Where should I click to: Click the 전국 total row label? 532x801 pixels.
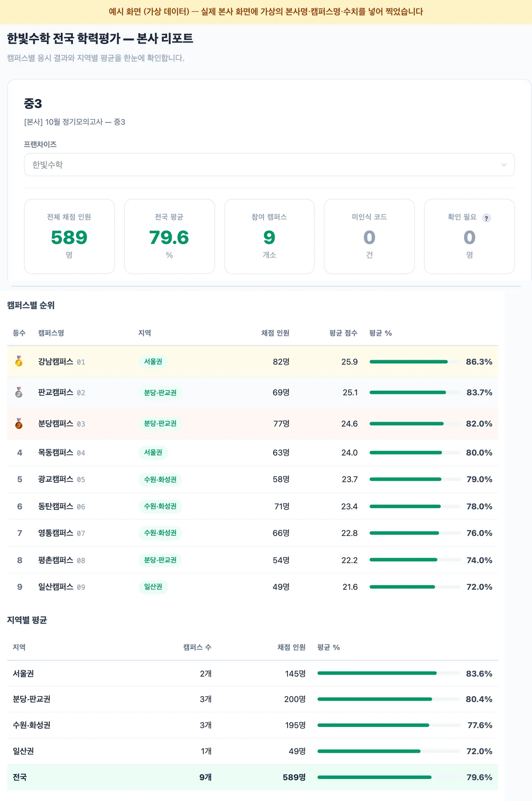coord(20,777)
